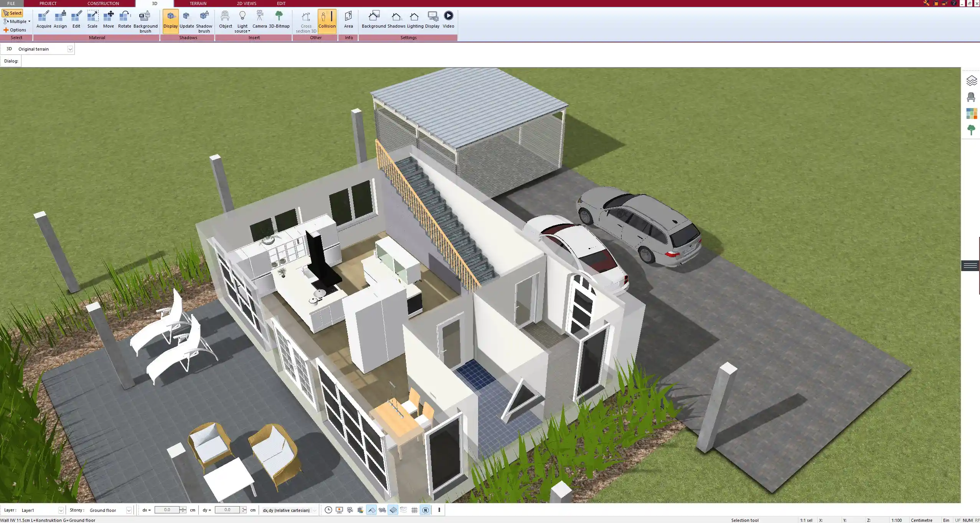Switch to the PROJECT tab

(x=48, y=3)
